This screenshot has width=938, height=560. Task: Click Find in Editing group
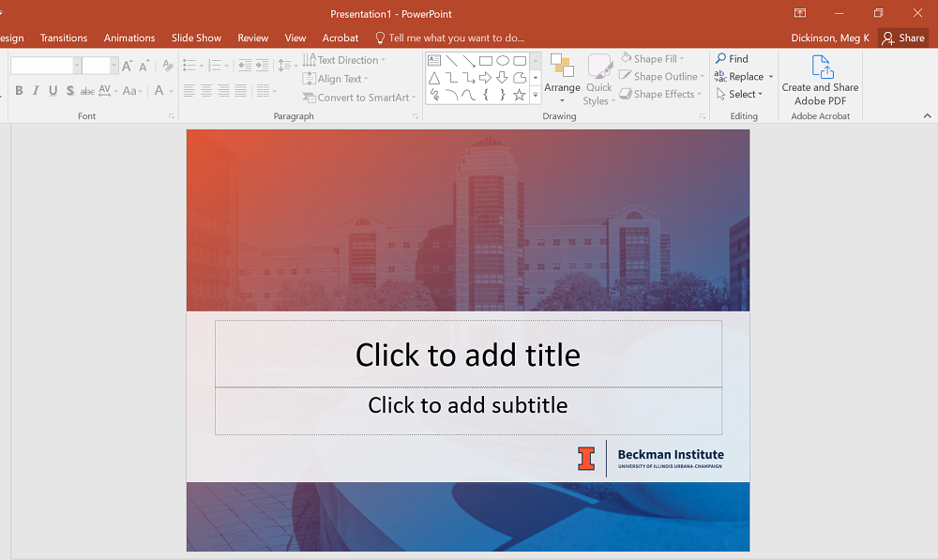tap(733, 59)
